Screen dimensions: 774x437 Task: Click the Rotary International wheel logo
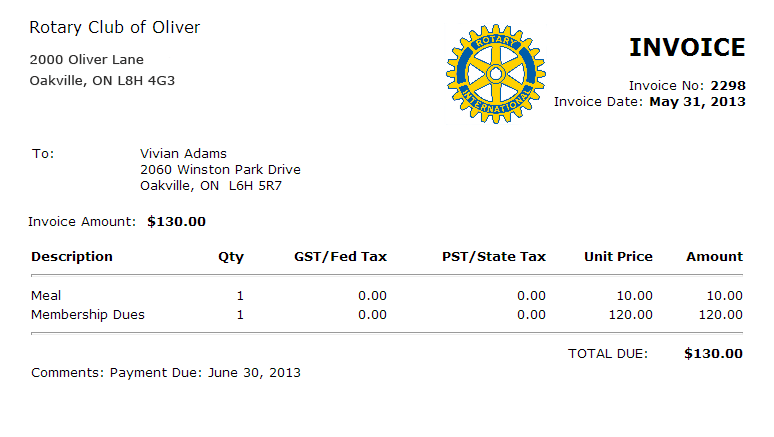click(494, 76)
